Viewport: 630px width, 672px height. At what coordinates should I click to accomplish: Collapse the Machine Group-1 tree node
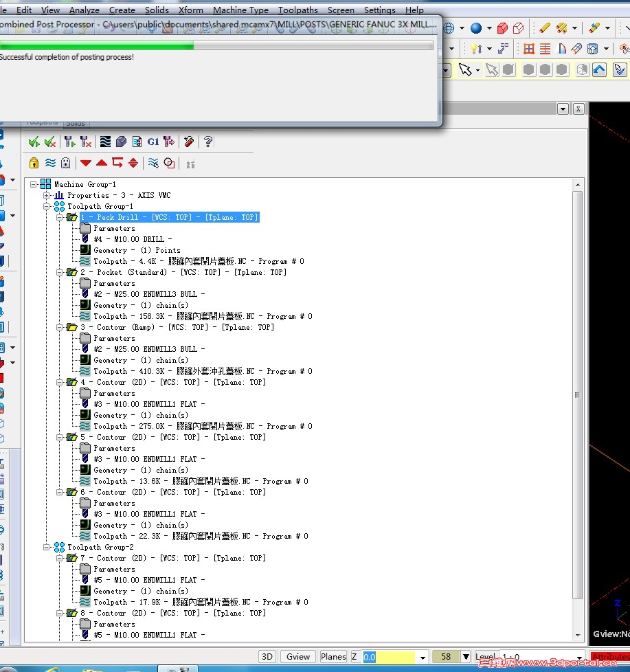(33, 184)
